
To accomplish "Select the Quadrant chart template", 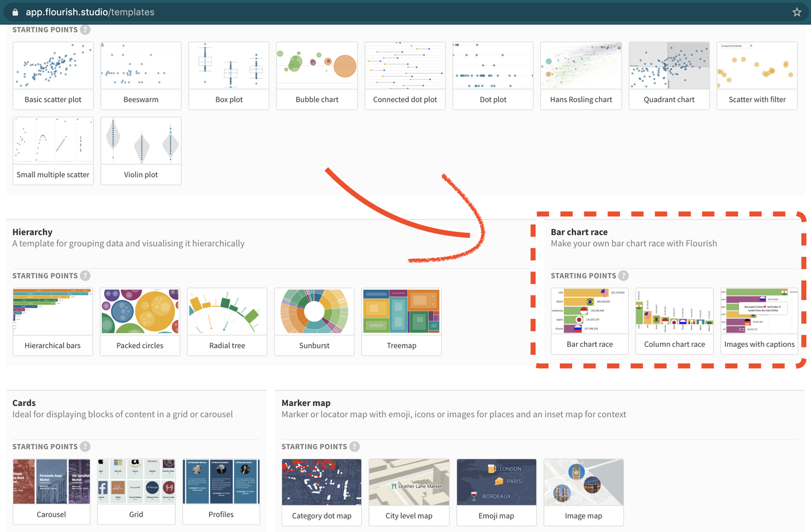I will point(669,75).
